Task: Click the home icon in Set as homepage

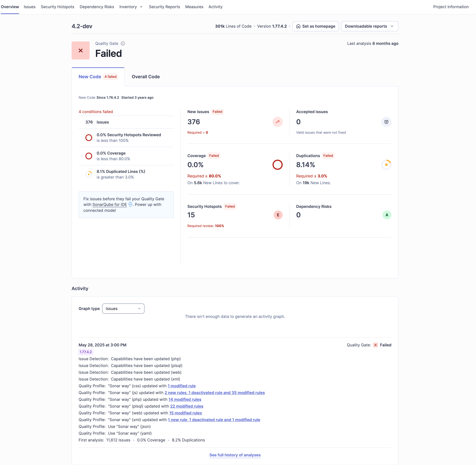Action: coord(298,26)
